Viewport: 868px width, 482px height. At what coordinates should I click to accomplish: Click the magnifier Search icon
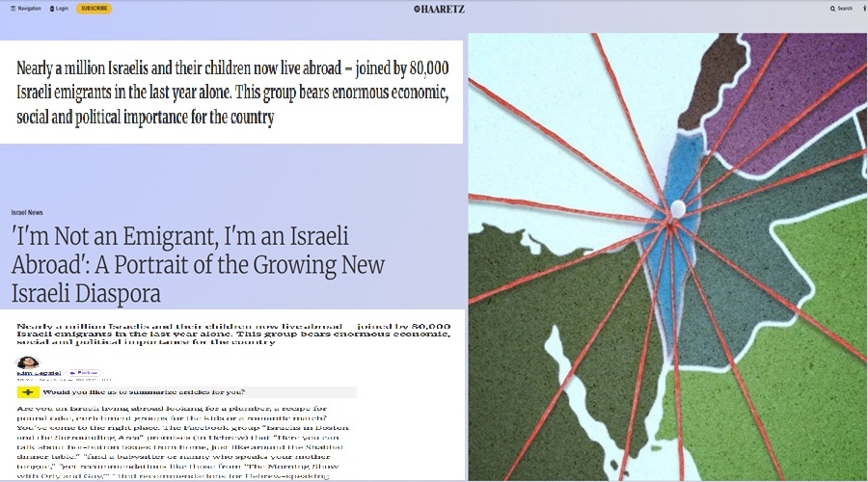tap(833, 8)
